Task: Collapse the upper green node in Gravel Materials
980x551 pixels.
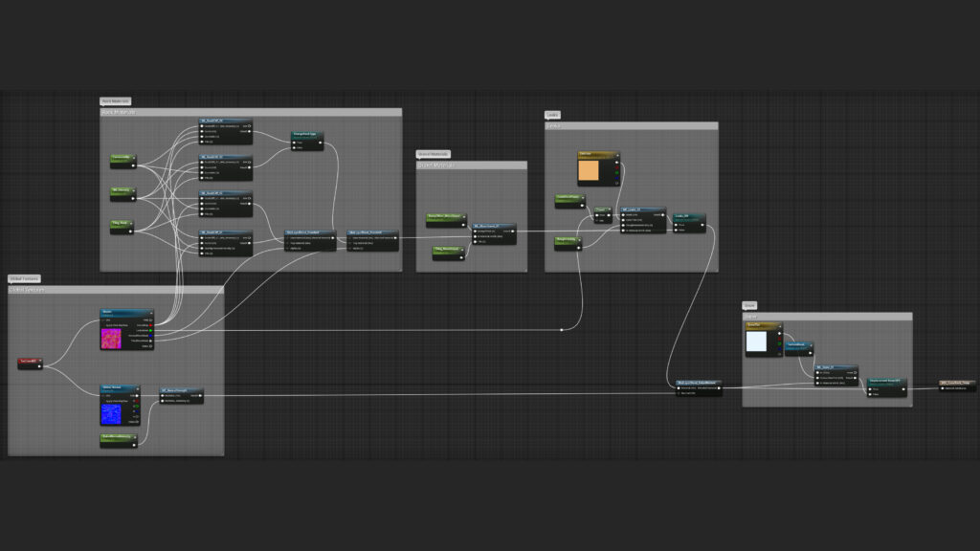Action: click(464, 217)
